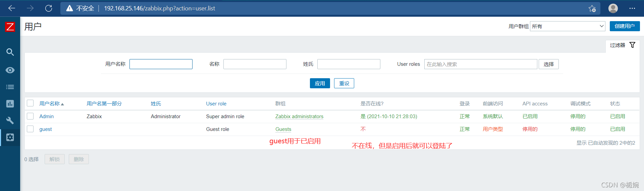
Task: Click guest's offline '不' cell
Action: [363, 129]
